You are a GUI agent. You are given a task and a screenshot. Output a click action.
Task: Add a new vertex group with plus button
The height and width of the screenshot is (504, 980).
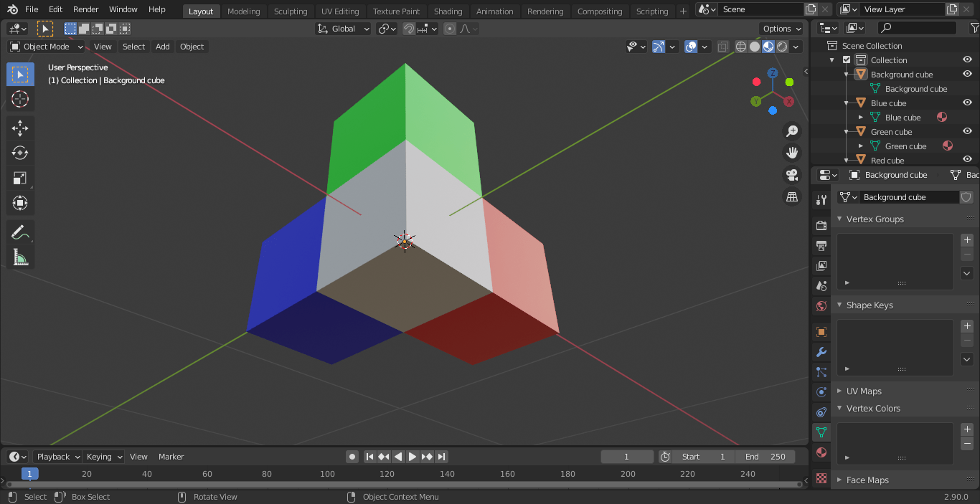967,240
